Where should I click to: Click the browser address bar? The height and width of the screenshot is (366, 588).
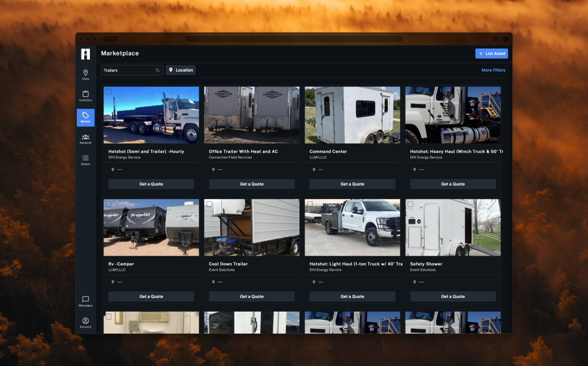294,39
